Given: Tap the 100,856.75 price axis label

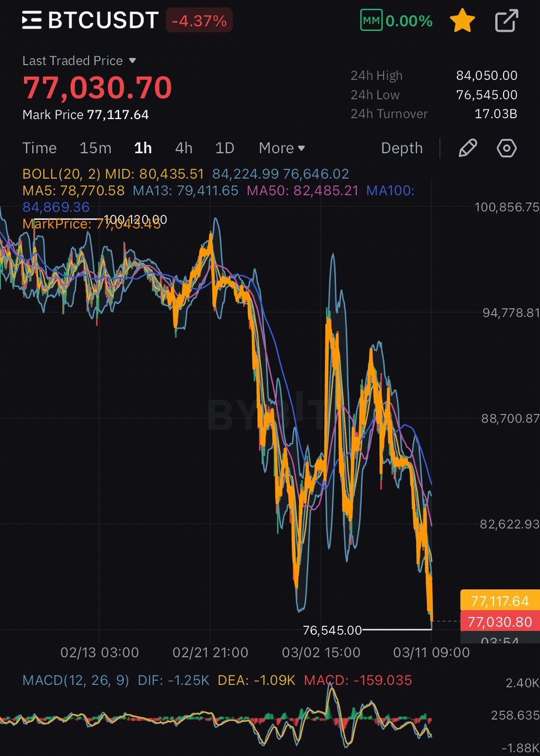Looking at the screenshot, I should (508, 207).
